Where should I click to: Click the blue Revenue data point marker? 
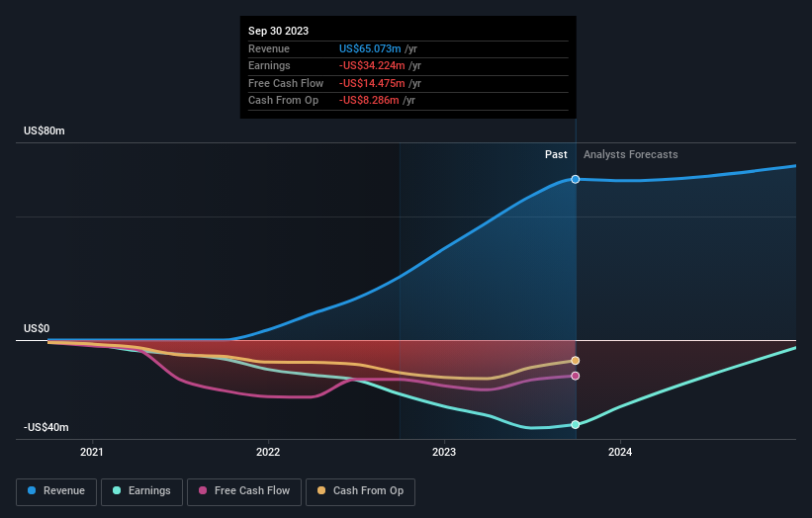[x=576, y=179]
